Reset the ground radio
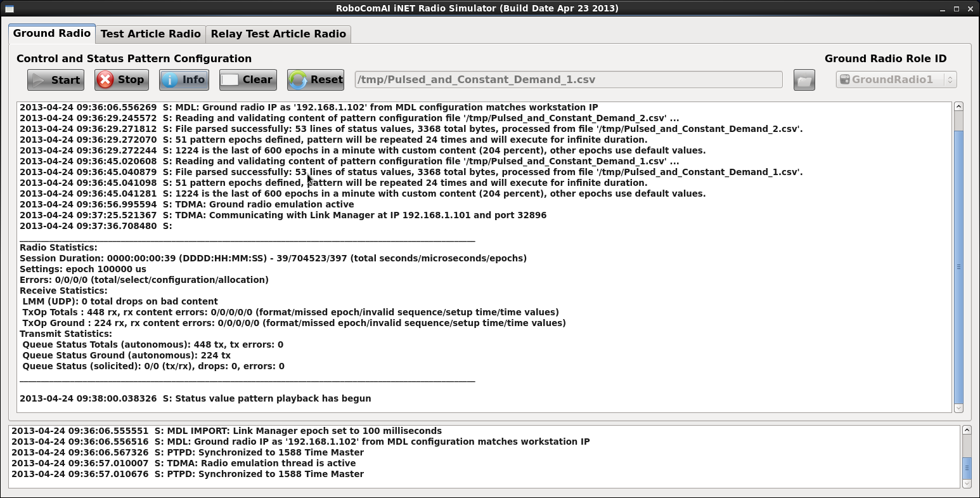 click(x=316, y=80)
